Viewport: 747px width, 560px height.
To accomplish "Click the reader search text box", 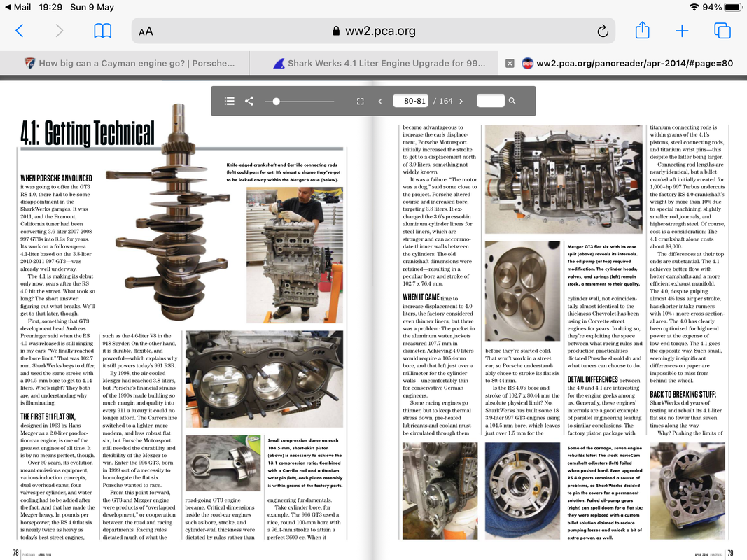I will (x=490, y=101).
